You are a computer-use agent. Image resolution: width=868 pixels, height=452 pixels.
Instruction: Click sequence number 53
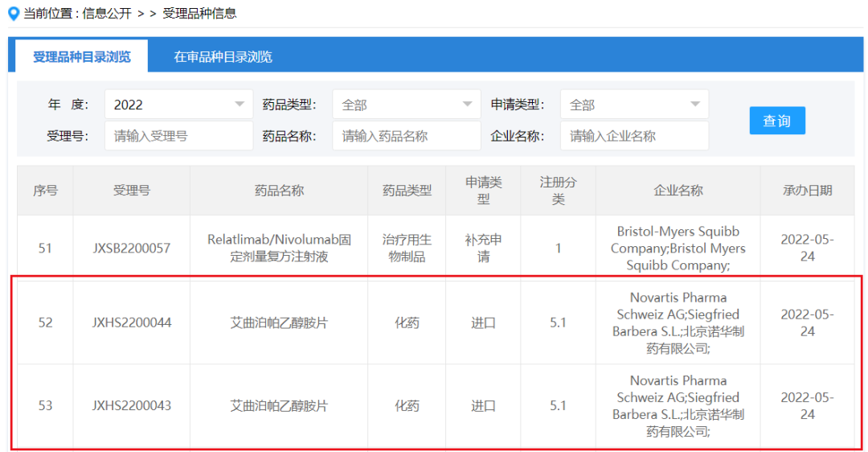[x=45, y=405]
